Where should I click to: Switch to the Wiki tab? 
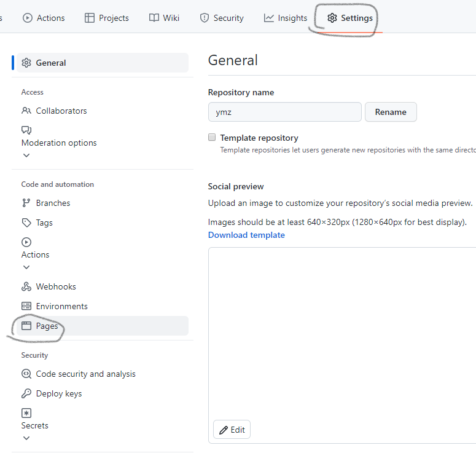click(x=164, y=18)
